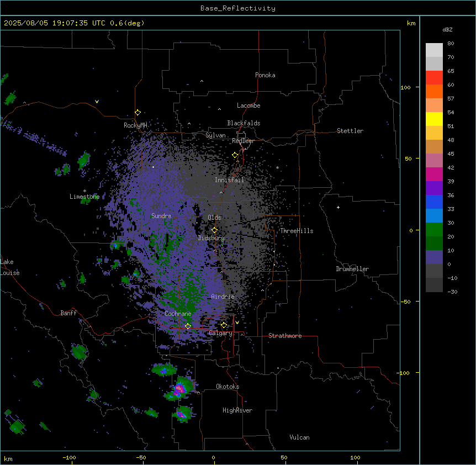Click the intense pink storm cell west of Okotoks
This screenshot has height=465, width=476.
pyautogui.click(x=179, y=389)
